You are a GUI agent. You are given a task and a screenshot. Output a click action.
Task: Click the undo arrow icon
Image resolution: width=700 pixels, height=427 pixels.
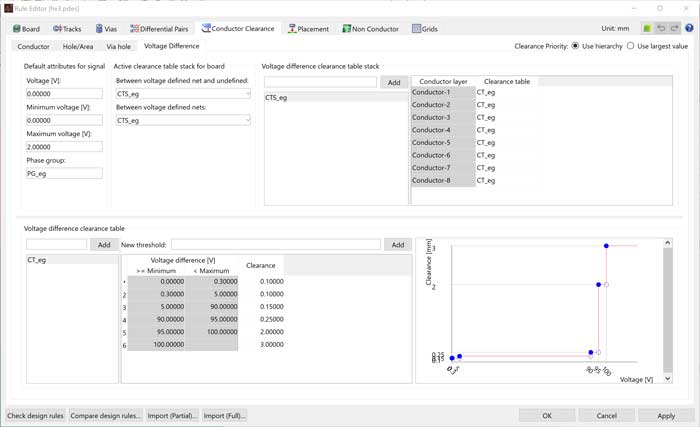(662, 29)
